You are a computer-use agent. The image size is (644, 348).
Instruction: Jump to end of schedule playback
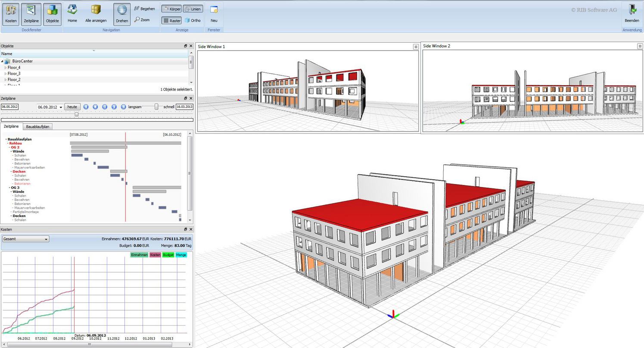(x=124, y=107)
